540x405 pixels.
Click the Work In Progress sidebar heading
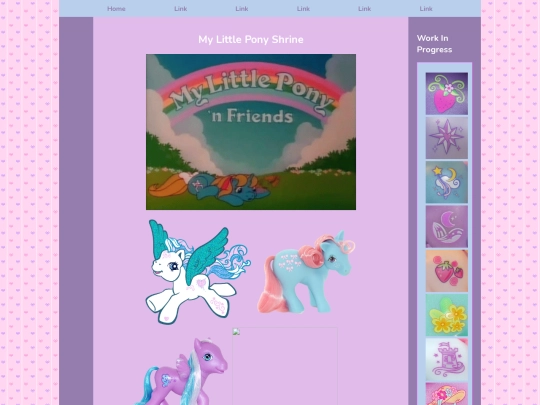click(434, 44)
